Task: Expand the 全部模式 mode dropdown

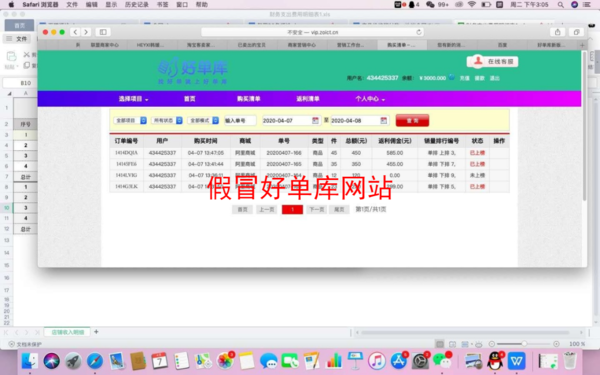Action: tap(203, 121)
